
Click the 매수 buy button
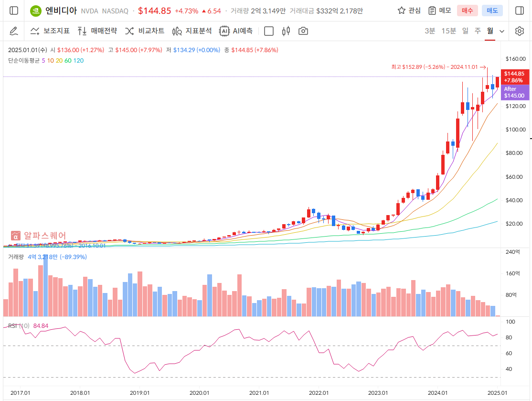coord(467,11)
